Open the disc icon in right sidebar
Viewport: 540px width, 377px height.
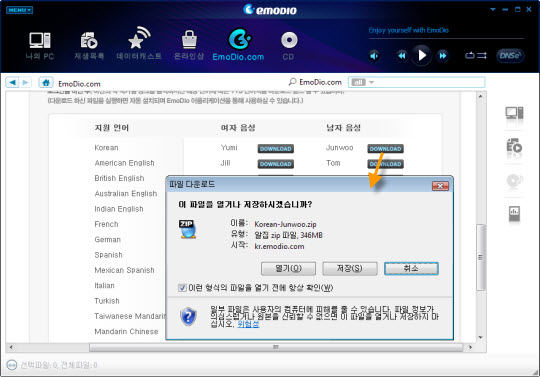tap(515, 181)
